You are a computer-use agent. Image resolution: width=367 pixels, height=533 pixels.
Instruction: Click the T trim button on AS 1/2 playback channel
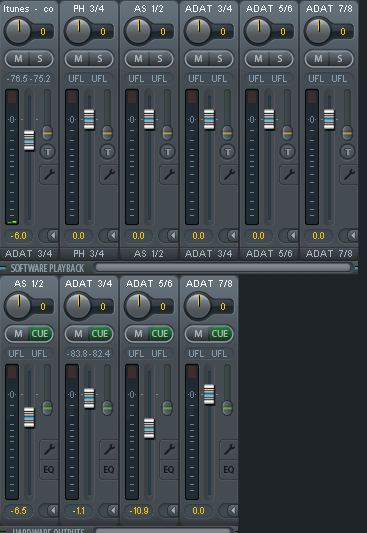tap(168, 152)
